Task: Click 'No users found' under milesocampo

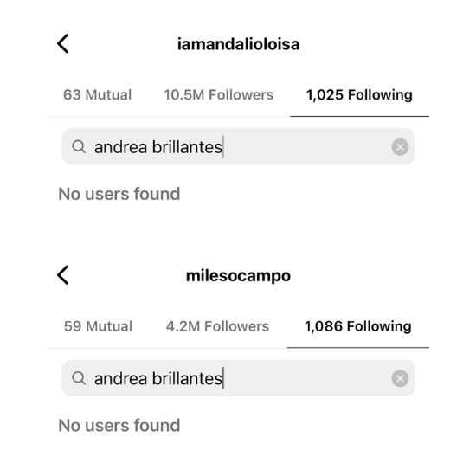Action: [119, 425]
